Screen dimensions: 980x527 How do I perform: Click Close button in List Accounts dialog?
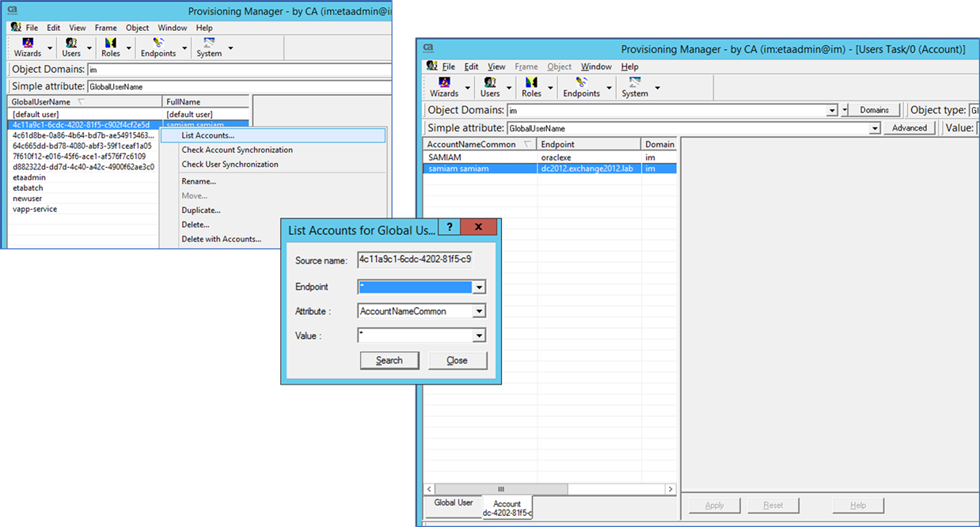tap(457, 360)
